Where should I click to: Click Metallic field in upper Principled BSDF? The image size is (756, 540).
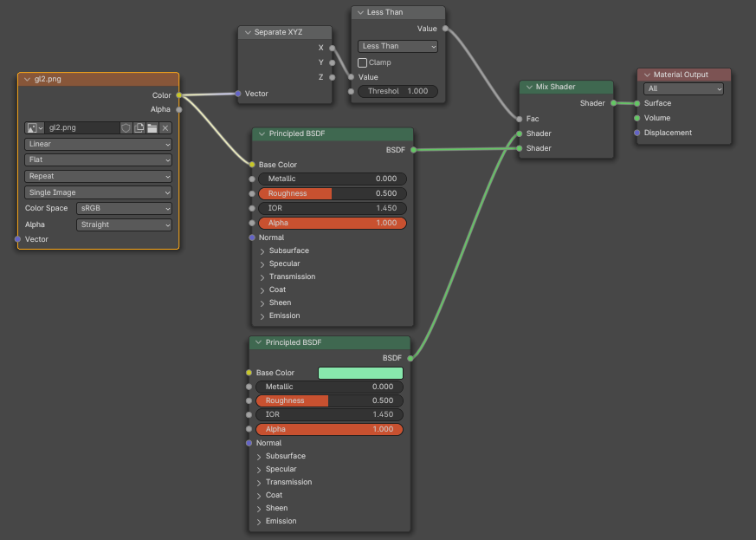[x=333, y=179]
